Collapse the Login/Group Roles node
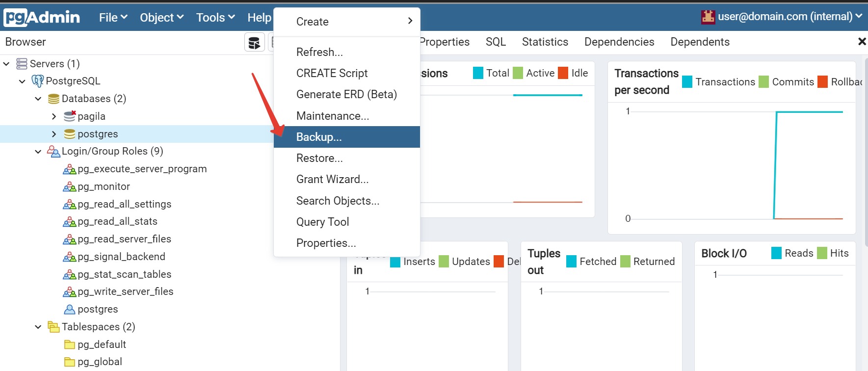The image size is (868, 371). [38, 152]
